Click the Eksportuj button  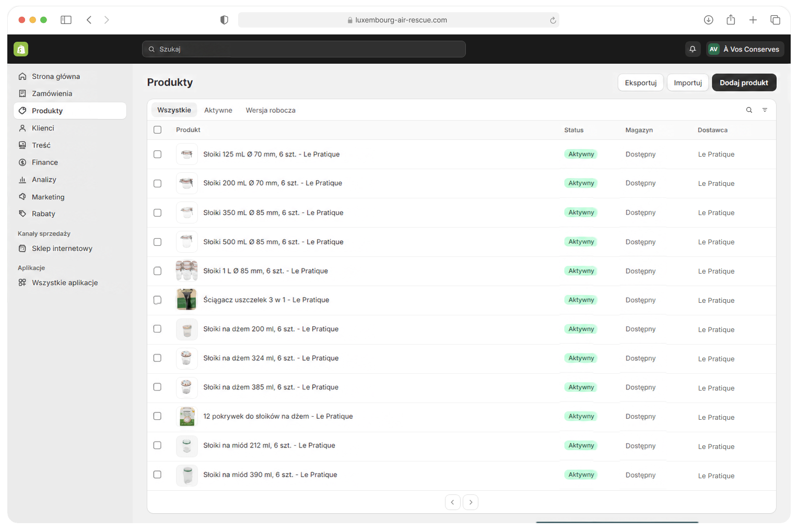coord(641,82)
